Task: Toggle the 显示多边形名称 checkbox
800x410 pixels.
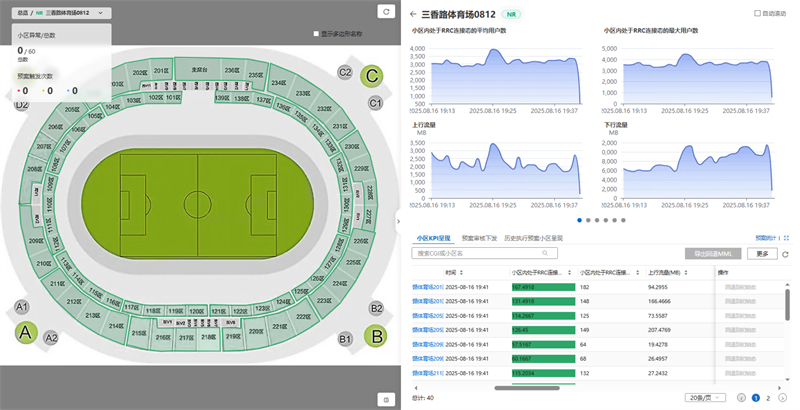Action: [318, 34]
